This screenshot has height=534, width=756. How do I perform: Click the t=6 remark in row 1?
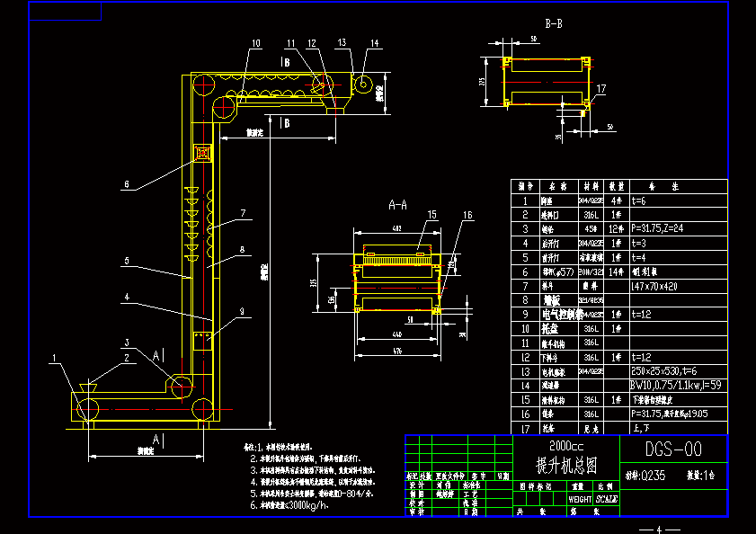coord(638,200)
